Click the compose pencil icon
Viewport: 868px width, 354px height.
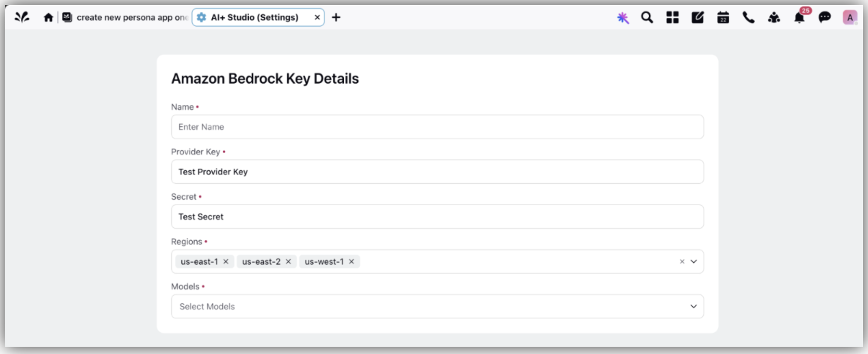click(x=697, y=17)
